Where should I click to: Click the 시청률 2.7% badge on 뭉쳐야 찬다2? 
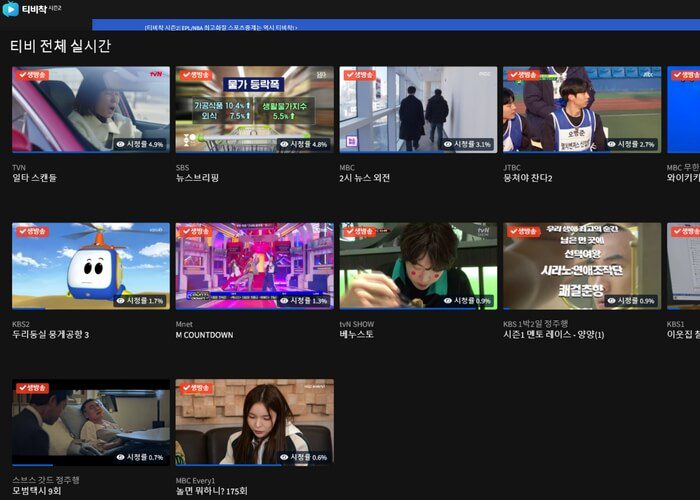[631, 144]
